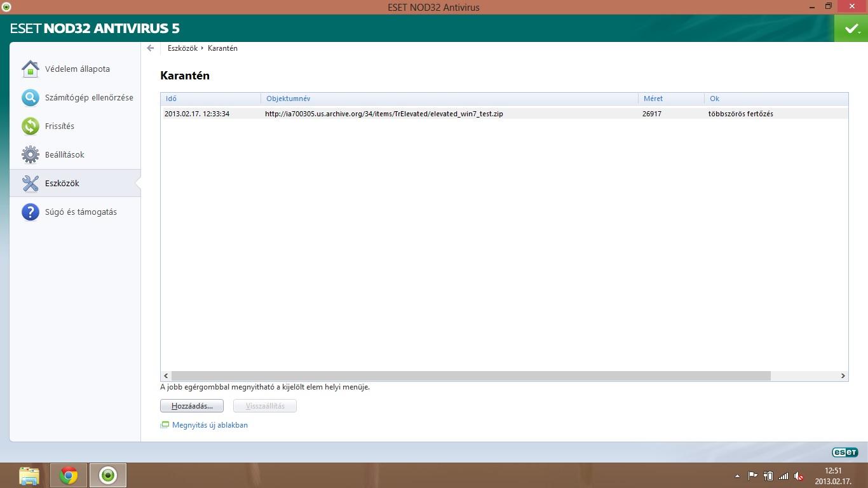Click the ESET taskbar app icon
This screenshot has height=488, width=868.
[108, 475]
